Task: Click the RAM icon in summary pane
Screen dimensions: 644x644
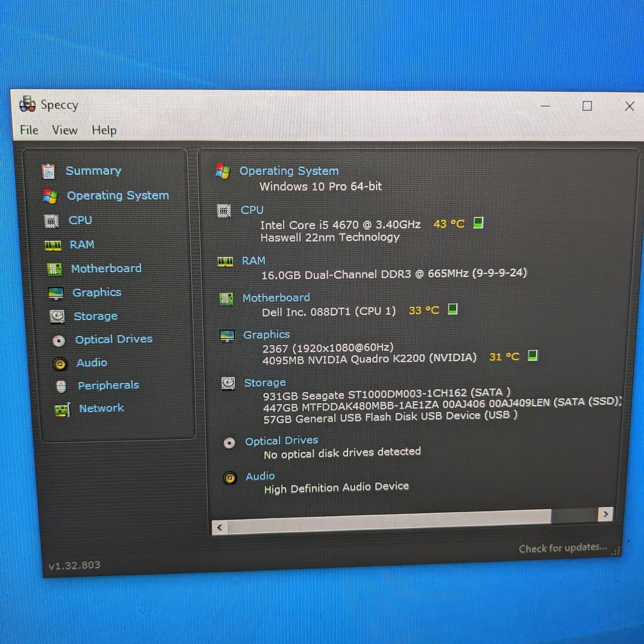Action: pos(225,262)
